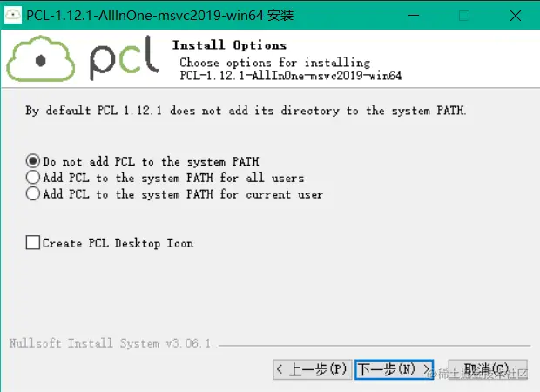Minimize the installer window
Image resolution: width=540 pixels, height=392 pixels.
coord(414,15)
